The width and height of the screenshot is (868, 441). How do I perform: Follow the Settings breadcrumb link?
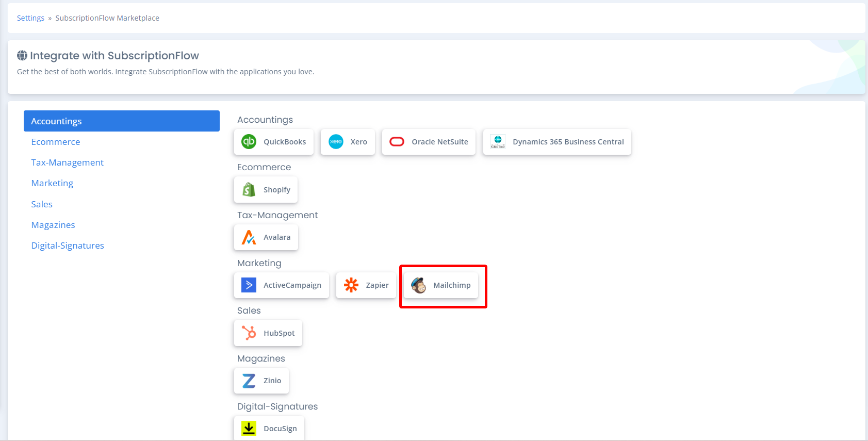point(30,18)
